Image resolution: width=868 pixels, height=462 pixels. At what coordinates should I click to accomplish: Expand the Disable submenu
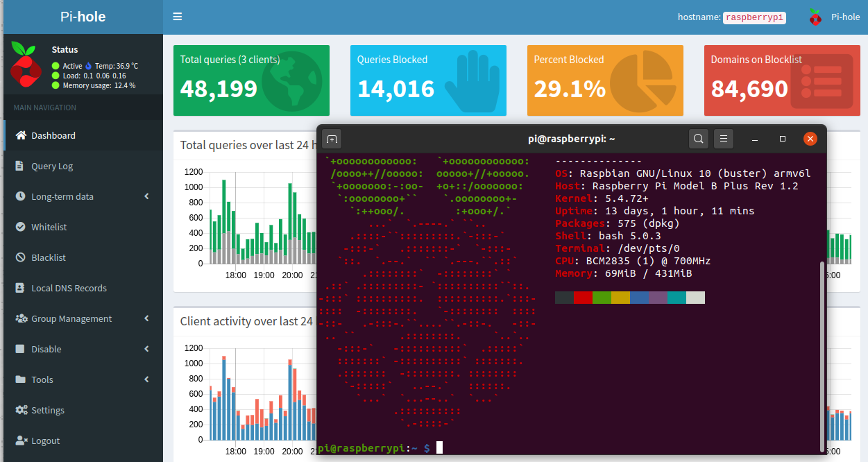(x=146, y=349)
